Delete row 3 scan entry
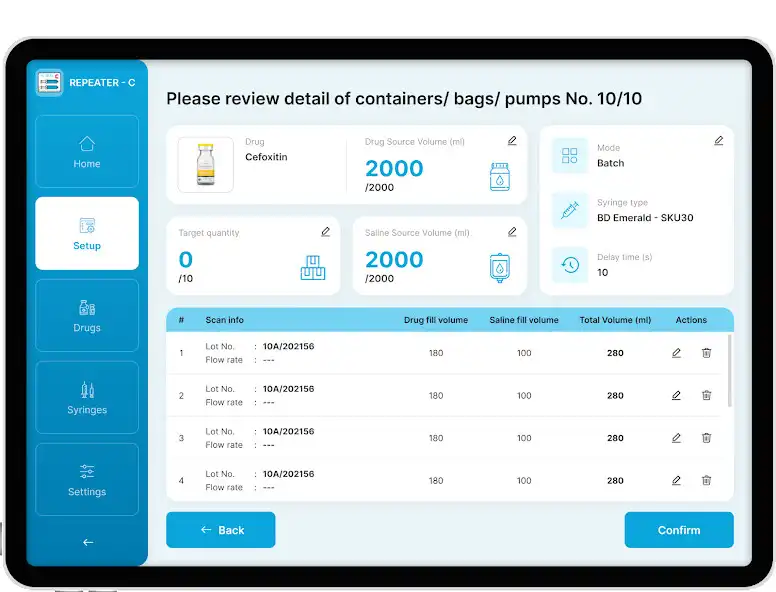Screen dimensions: 776x592 pos(706,438)
